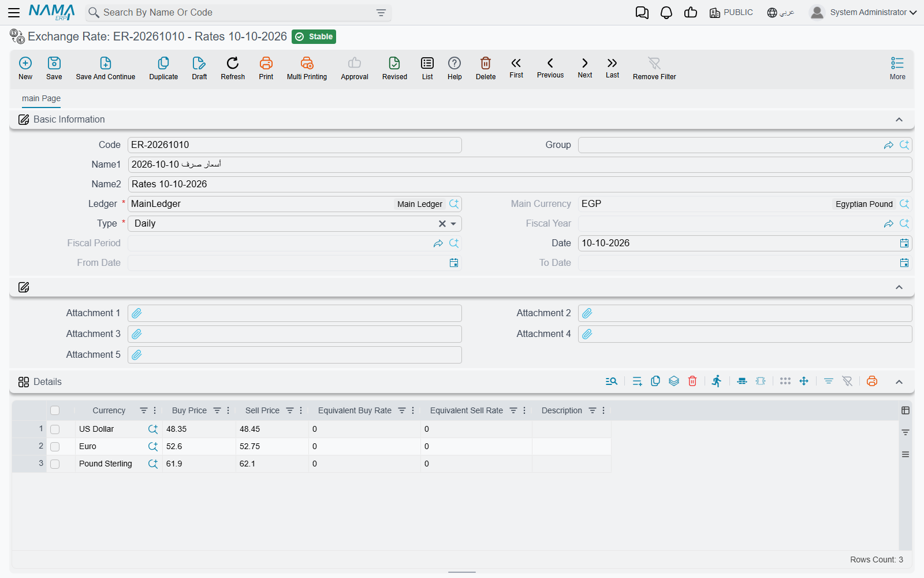Click Attachment 1 field

click(295, 313)
